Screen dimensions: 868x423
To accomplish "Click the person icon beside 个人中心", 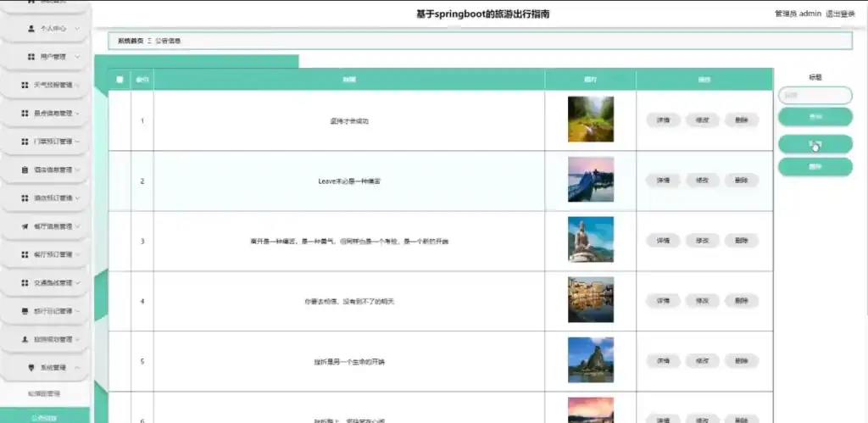I will [x=31, y=28].
